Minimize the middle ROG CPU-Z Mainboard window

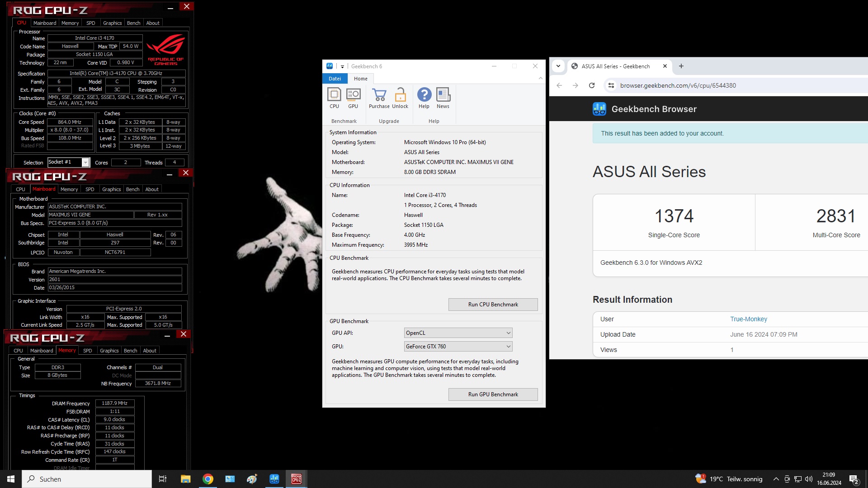170,174
